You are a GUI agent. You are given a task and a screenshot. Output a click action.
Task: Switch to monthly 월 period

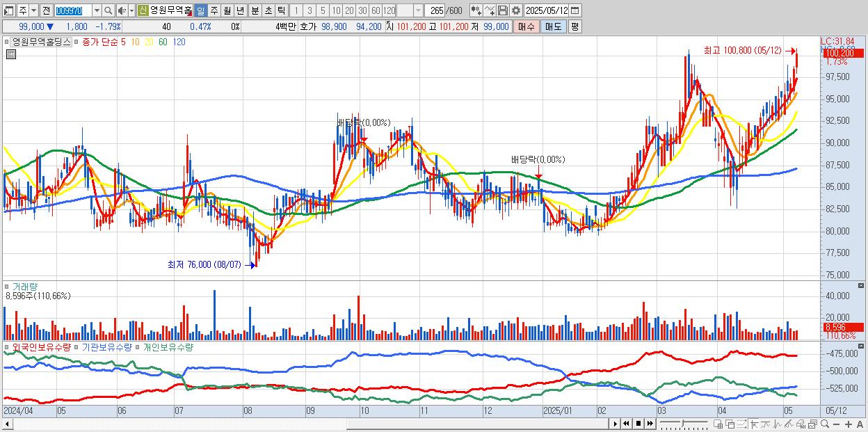click(x=227, y=10)
